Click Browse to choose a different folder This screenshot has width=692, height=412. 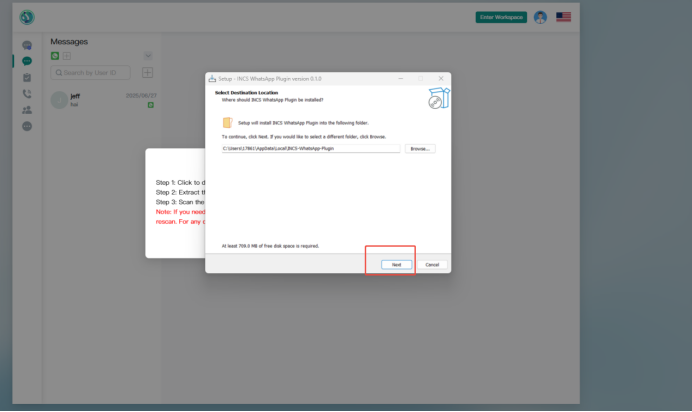click(x=420, y=148)
